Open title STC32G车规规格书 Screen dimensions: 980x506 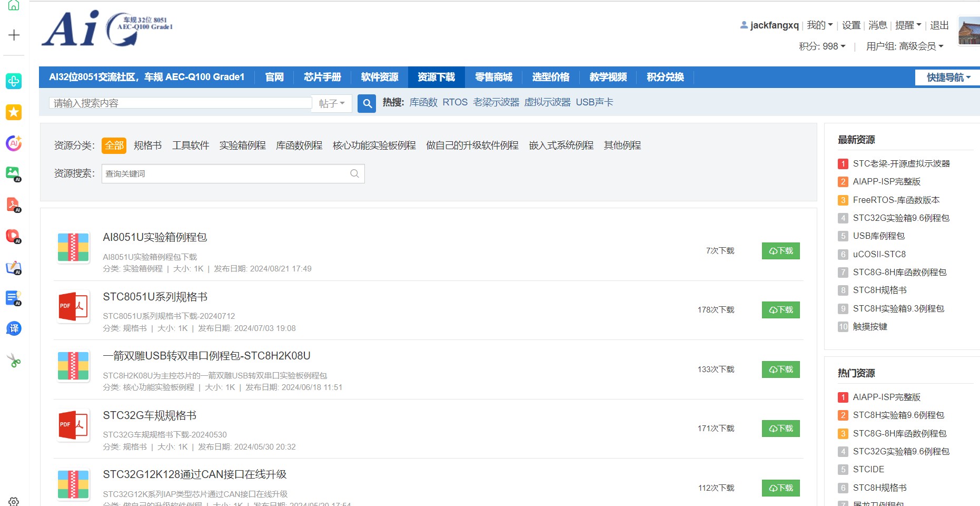pos(150,415)
